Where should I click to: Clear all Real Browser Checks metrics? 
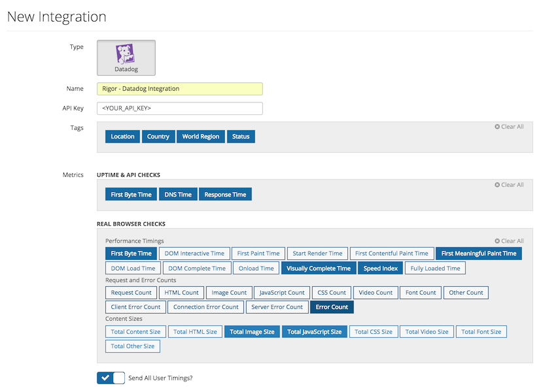(x=509, y=241)
